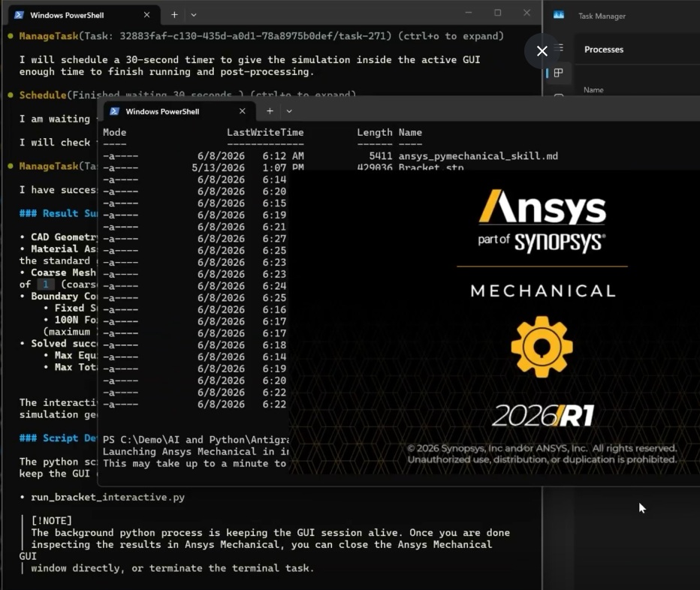700x590 pixels.
Task: Click the Processes heading in Task Manager
Action: [x=604, y=50]
